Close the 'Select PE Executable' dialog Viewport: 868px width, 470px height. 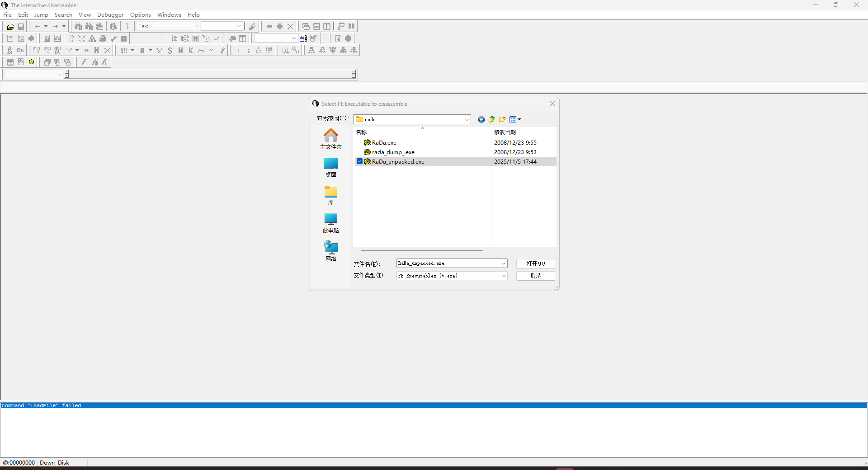tap(552, 104)
